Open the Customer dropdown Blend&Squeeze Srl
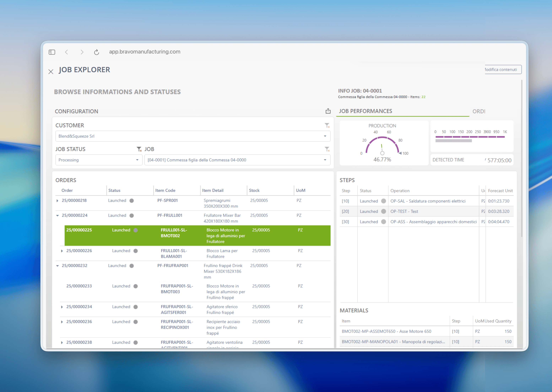 point(193,136)
